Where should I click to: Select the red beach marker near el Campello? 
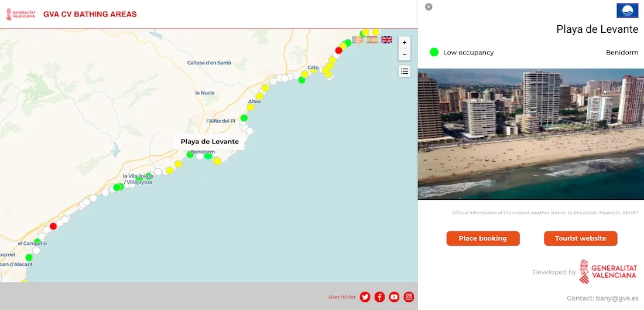(x=53, y=226)
